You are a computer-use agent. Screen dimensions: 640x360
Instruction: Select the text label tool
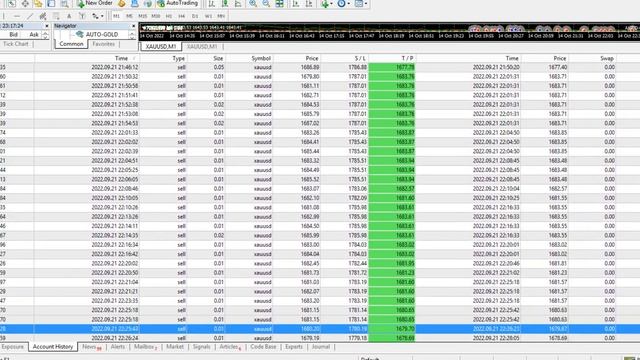pyautogui.click(x=82, y=16)
